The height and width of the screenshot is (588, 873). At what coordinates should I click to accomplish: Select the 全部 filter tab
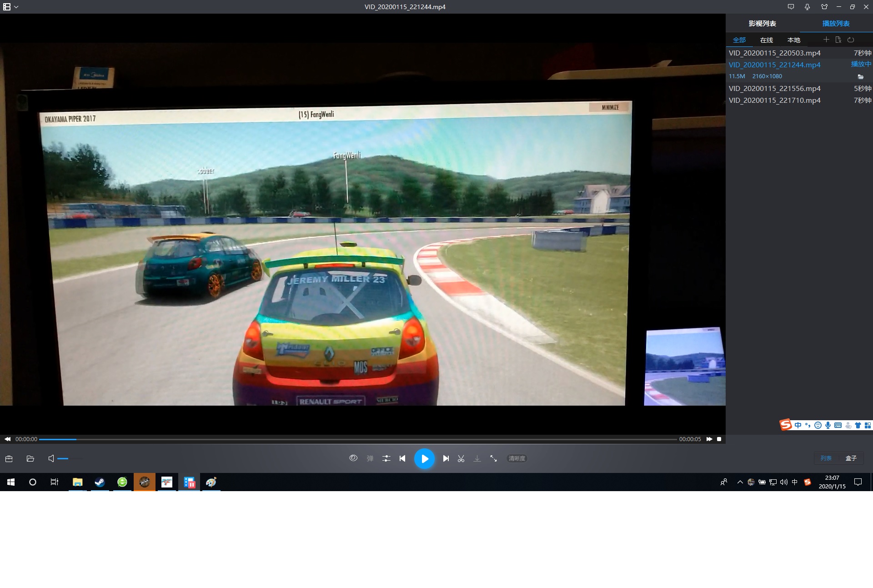739,40
